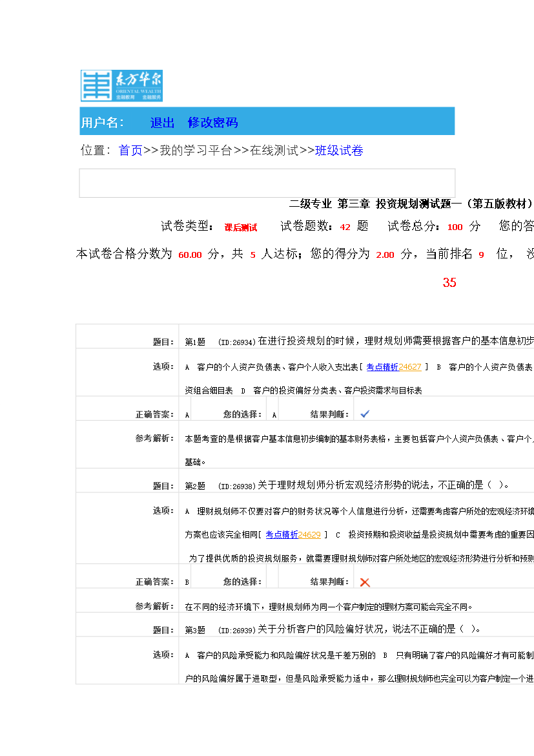Screen dimensions: 534x756
Task: Open 考点精析24629 link in question 2
Action: 293,535
